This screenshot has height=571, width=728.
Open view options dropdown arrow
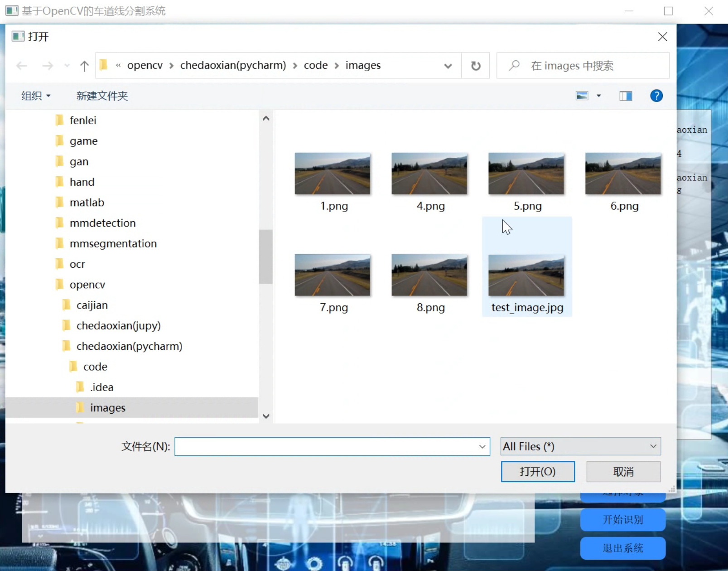pos(598,96)
